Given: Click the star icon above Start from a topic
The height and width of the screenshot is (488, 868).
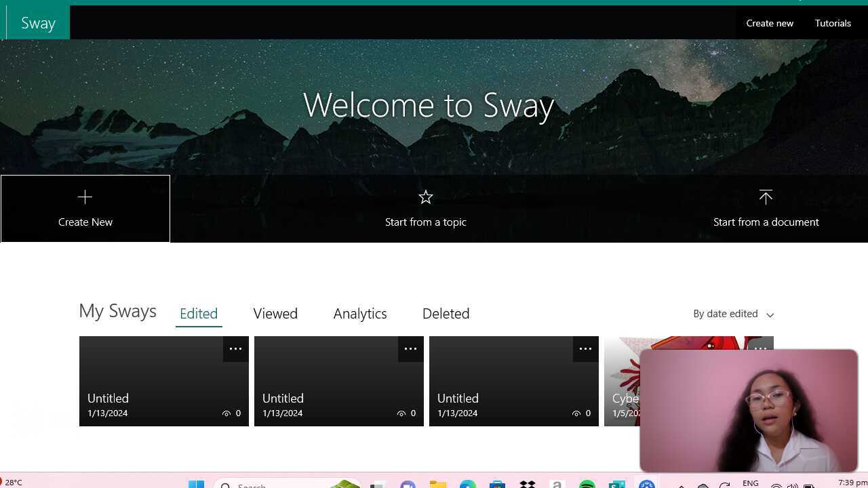Looking at the screenshot, I should pyautogui.click(x=426, y=197).
